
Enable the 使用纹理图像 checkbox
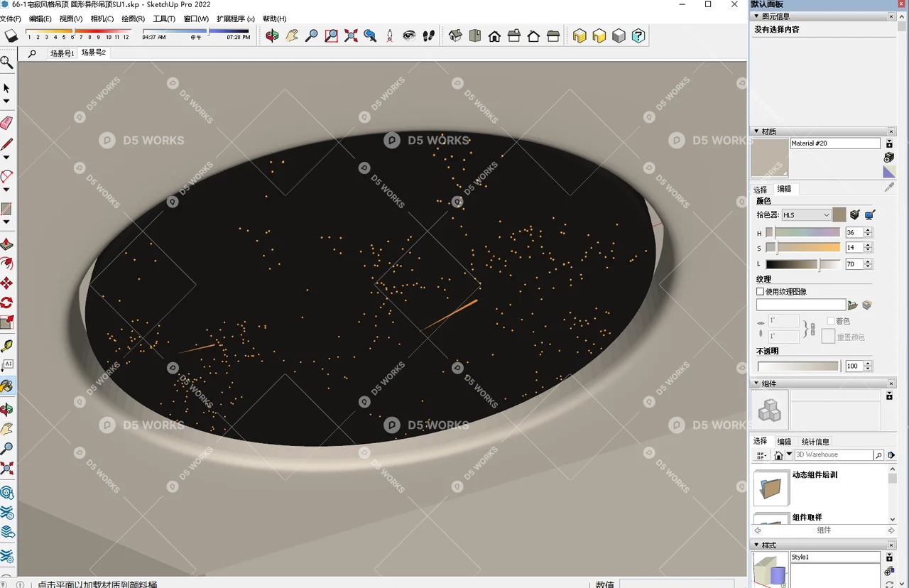click(760, 292)
